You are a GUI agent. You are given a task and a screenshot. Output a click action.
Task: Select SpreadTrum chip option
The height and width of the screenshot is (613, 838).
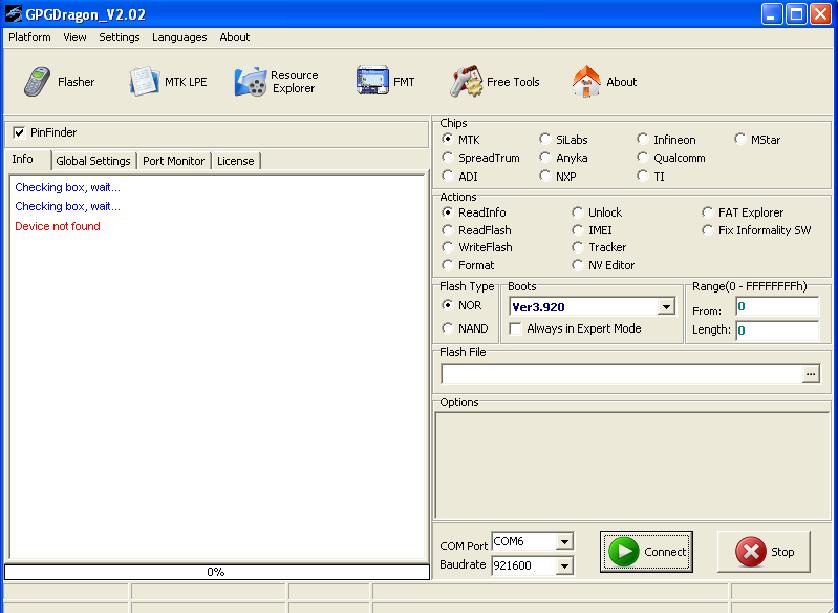tap(448, 158)
